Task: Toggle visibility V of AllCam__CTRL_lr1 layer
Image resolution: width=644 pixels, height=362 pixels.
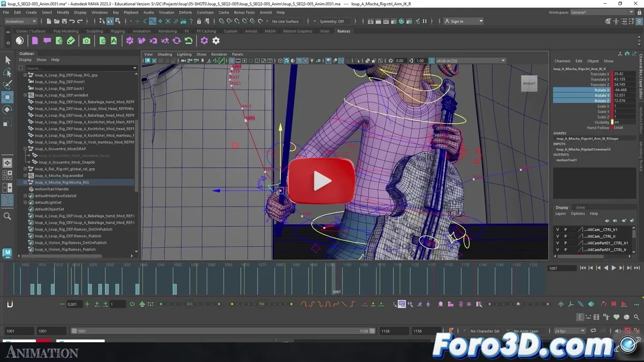Action: pyautogui.click(x=558, y=230)
